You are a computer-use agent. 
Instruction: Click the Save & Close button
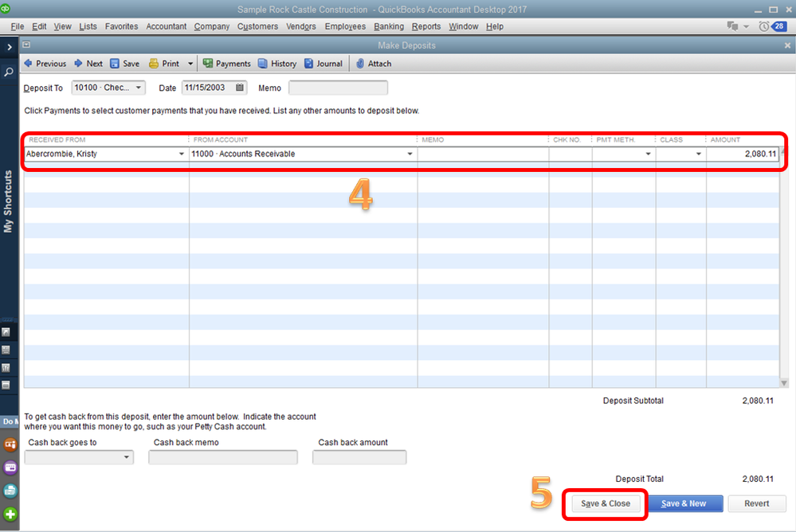606,503
